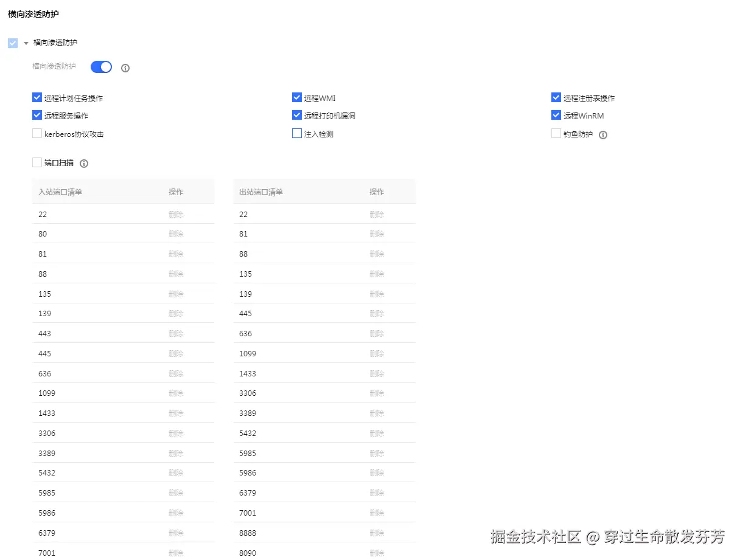Uncheck 远程WMI checkbox
Viewport: 740px width, 560px height.
coord(297,97)
